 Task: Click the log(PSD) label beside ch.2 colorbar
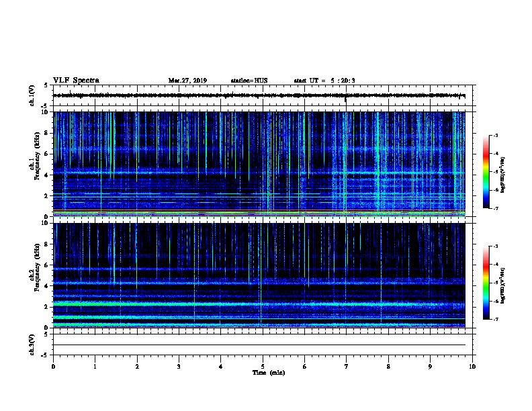coord(502,285)
